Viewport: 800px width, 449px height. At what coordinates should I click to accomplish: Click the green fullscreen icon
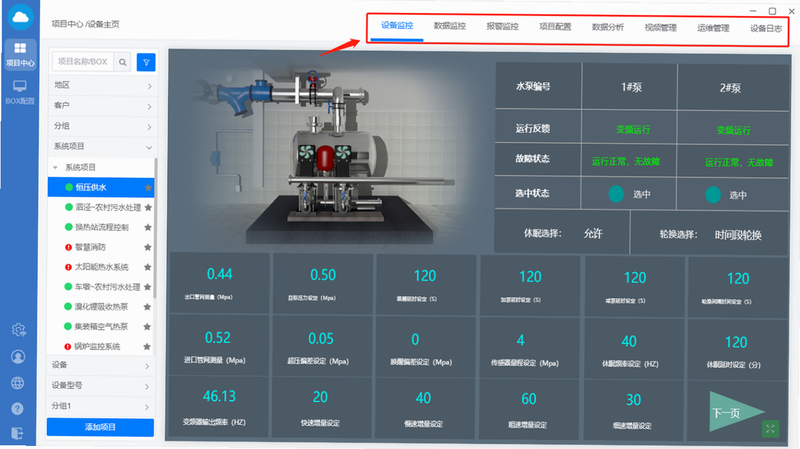pos(770,429)
